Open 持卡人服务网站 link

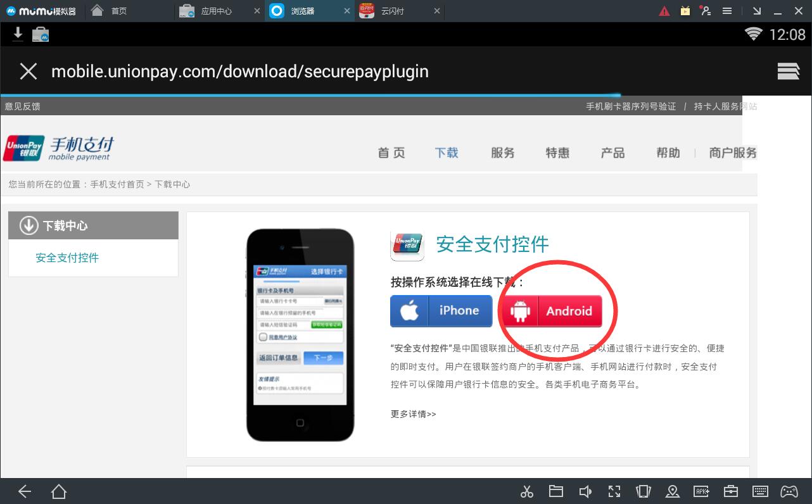(725, 106)
